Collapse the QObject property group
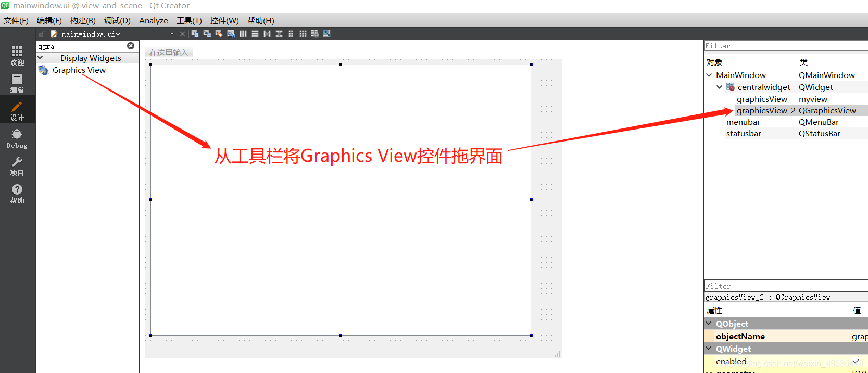The width and height of the screenshot is (868, 373). pos(709,324)
